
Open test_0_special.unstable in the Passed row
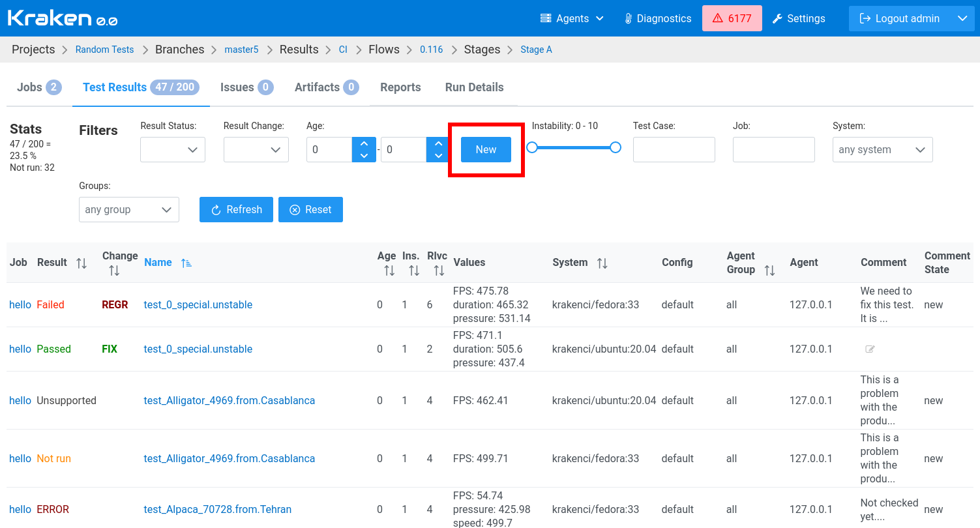pyautogui.click(x=198, y=349)
